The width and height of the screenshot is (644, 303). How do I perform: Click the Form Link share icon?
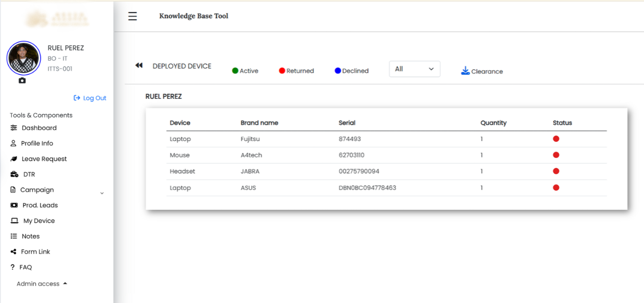[14, 251]
